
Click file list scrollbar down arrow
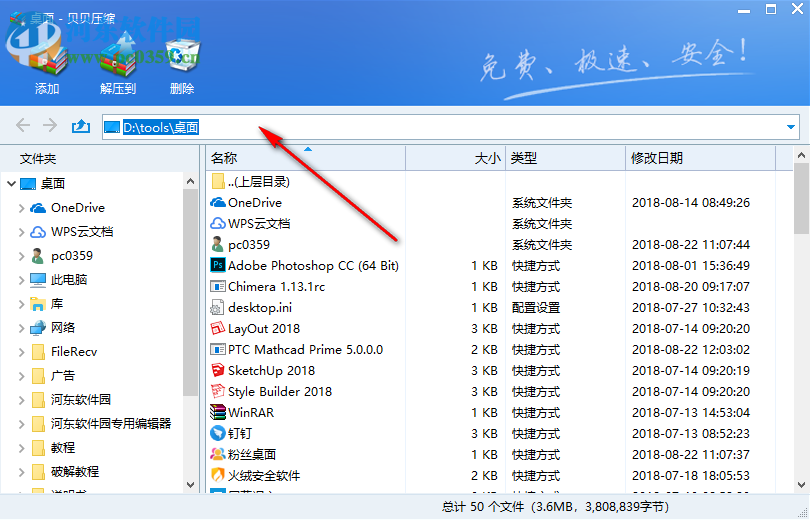[801, 485]
